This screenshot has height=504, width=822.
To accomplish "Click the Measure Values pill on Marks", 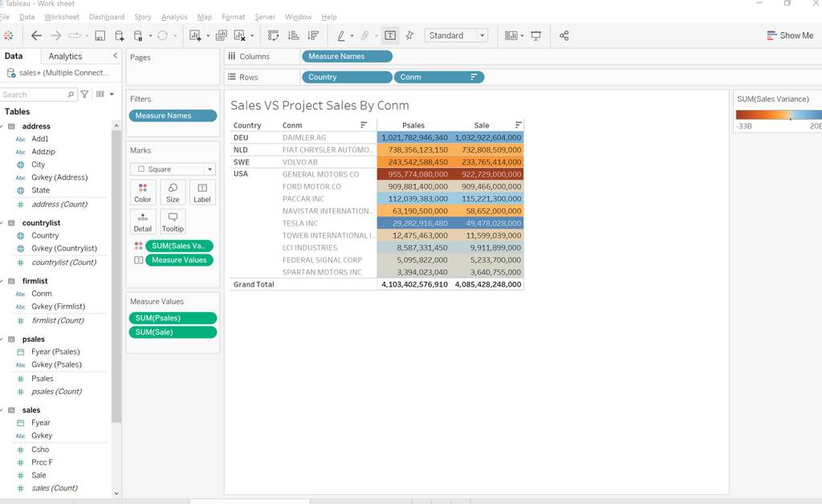I will (179, 260).
